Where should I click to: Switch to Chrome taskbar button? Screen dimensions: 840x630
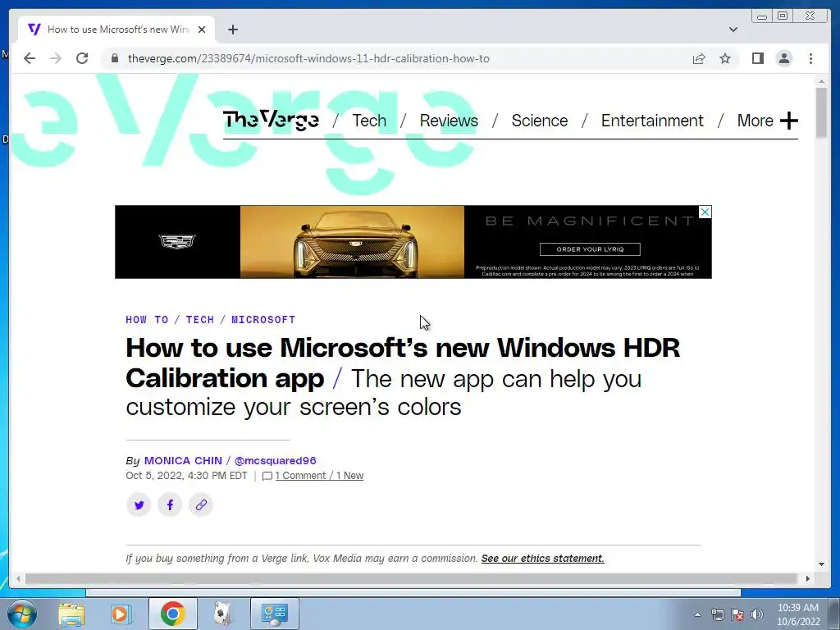pyautogui.click(x=172, y=614)
